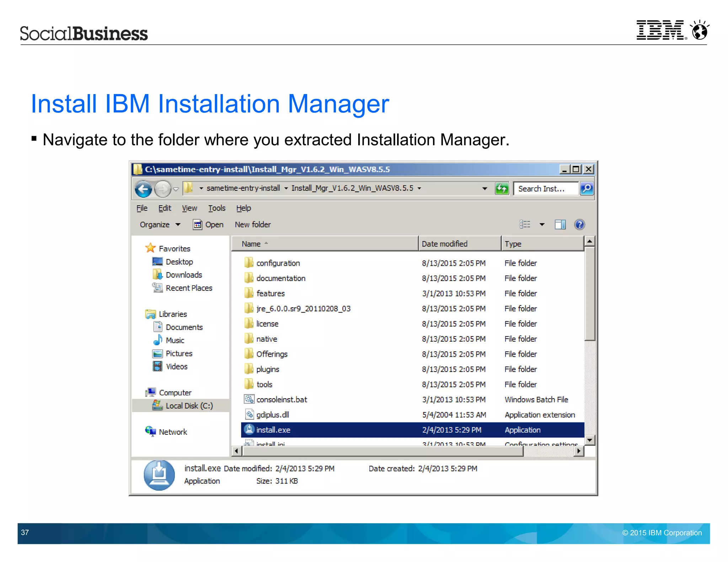728x562 pixels.
Task: Click the install.exe application icon
Action: (250, 430)
